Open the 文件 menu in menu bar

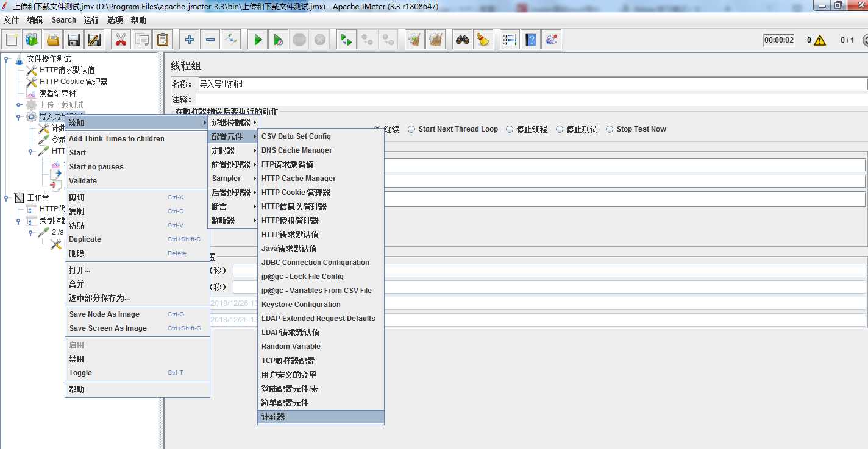pyautogui.click(x=11, y=20)
